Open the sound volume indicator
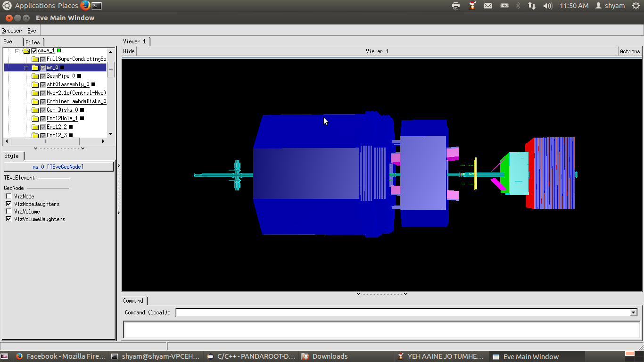644x362 pixels. pos(547,6)
